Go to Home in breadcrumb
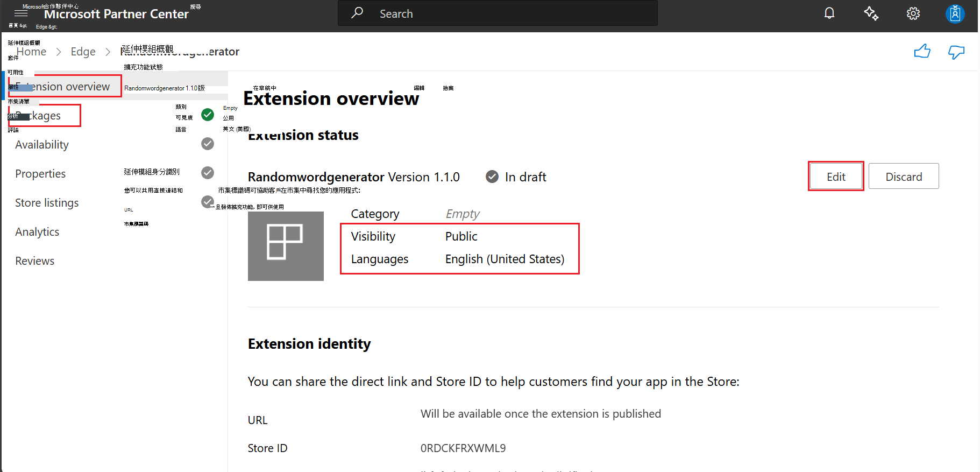 (x=31, y=52)
